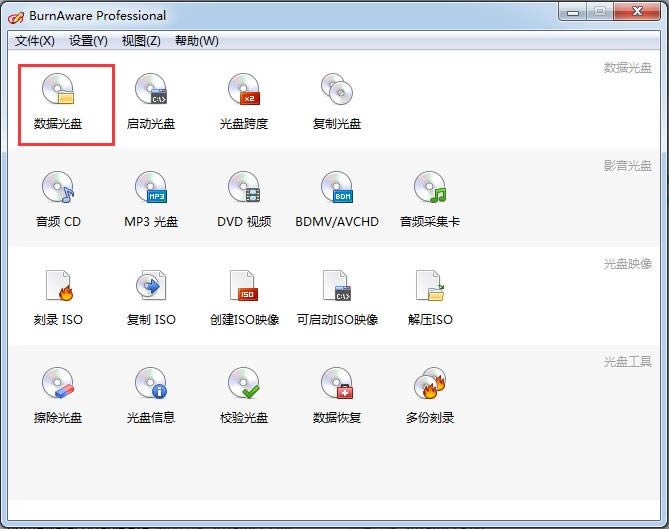The height and width of the screenshot is (529, 669).
Task: Open the 创建ISO映像 tool
Action: [244, 298]
